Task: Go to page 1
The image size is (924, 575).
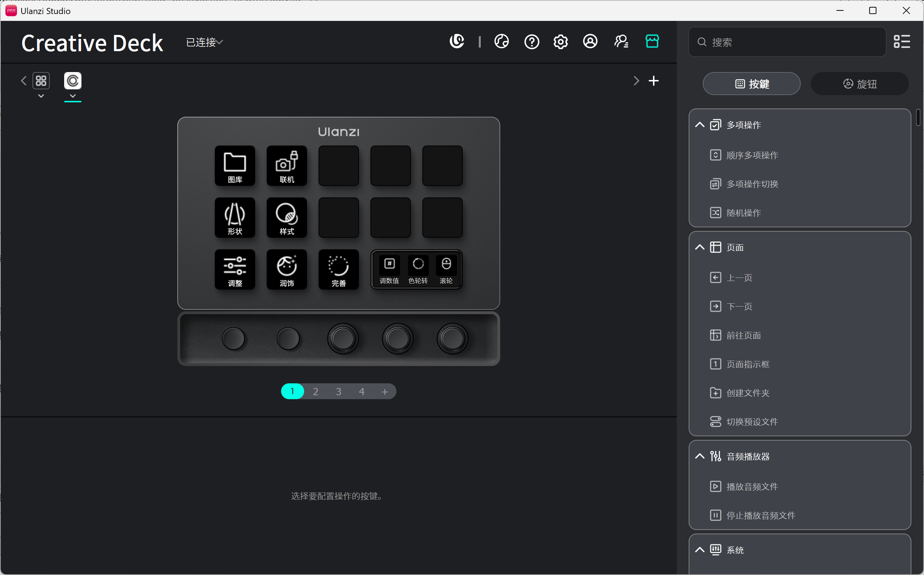Action: 292,391
